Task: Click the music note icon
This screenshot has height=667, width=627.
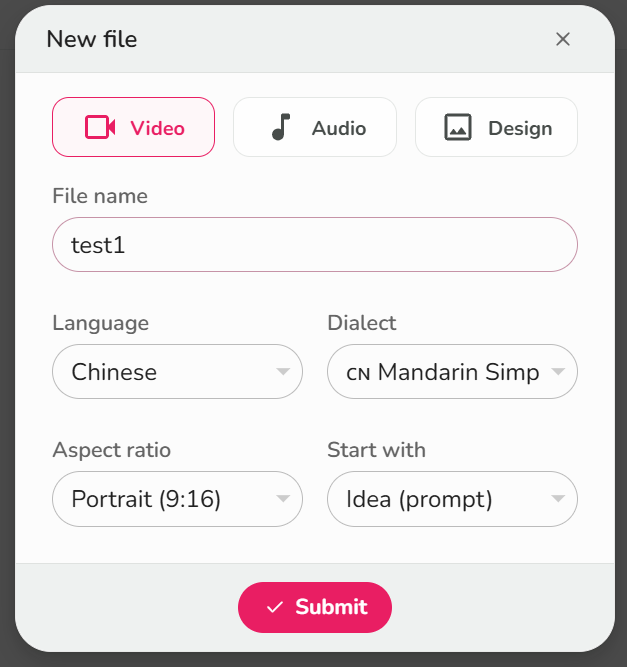Action: [x=281, y=127]
